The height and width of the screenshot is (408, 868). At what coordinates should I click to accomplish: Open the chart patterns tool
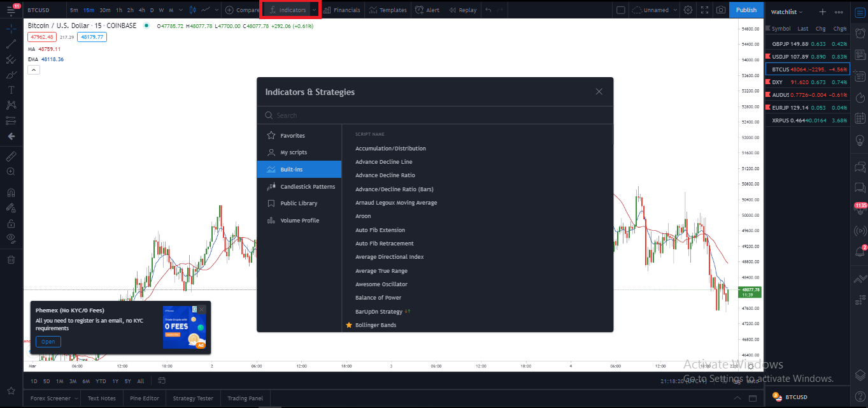(11, 105)
